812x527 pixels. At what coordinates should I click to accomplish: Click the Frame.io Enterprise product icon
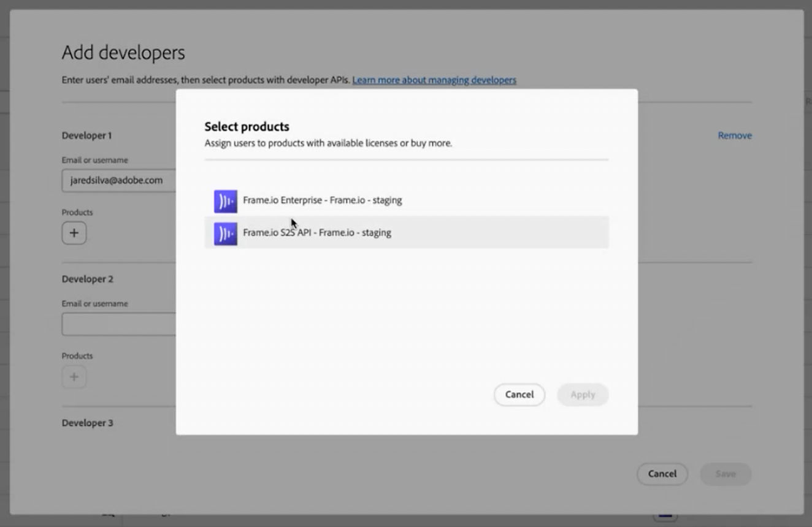pos(225,201)
